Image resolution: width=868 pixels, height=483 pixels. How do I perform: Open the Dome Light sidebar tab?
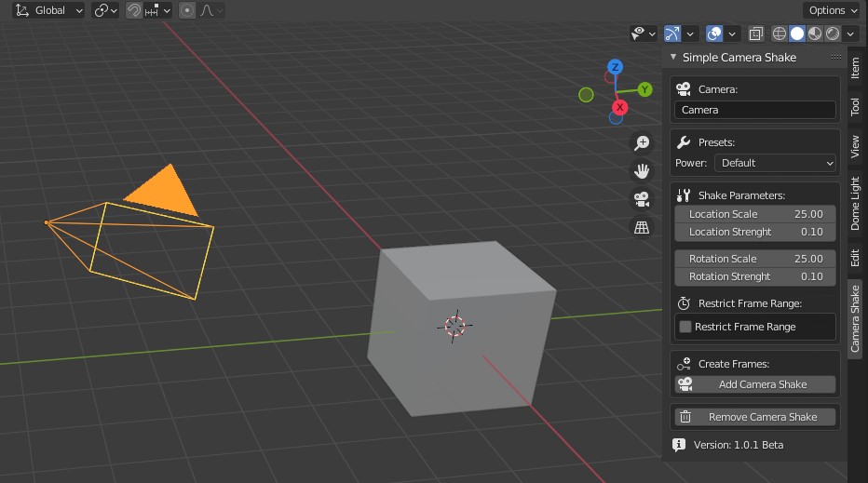(x=855, y=204)
